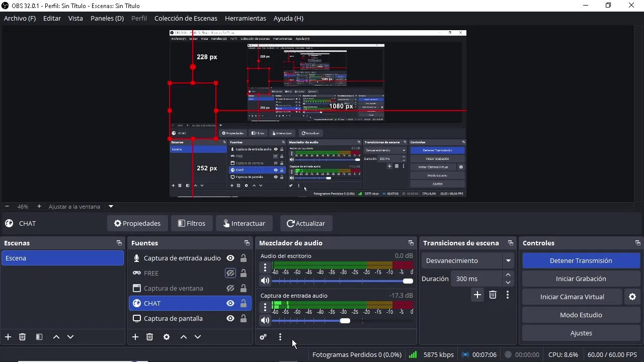Image resolution: width=644 pixels, height=362 pixels.
Task: Move scene down arrow in Escenas panel
Action: tap(70, 337)
